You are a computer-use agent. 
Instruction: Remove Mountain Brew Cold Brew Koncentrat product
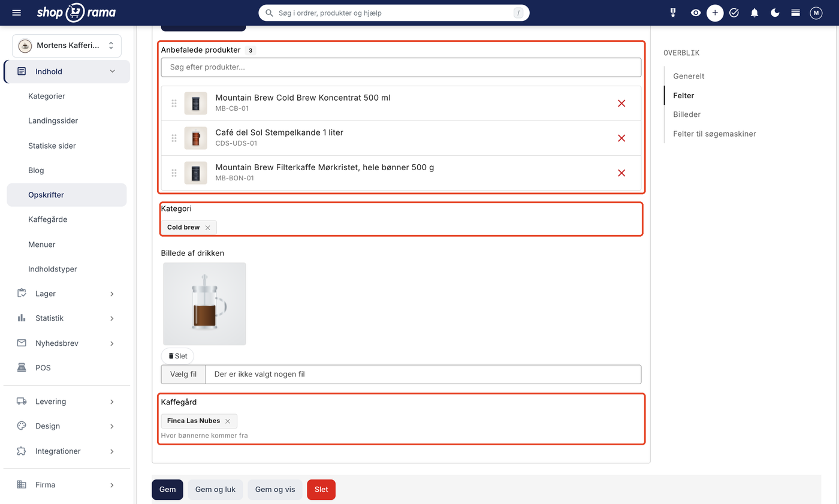pyautogui.click(x=621, y=103)
